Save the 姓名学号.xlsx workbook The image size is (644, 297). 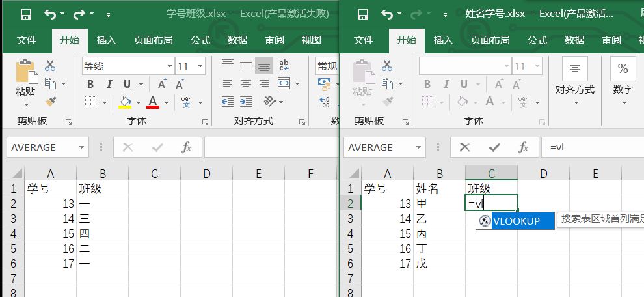[x=363, y=14]
